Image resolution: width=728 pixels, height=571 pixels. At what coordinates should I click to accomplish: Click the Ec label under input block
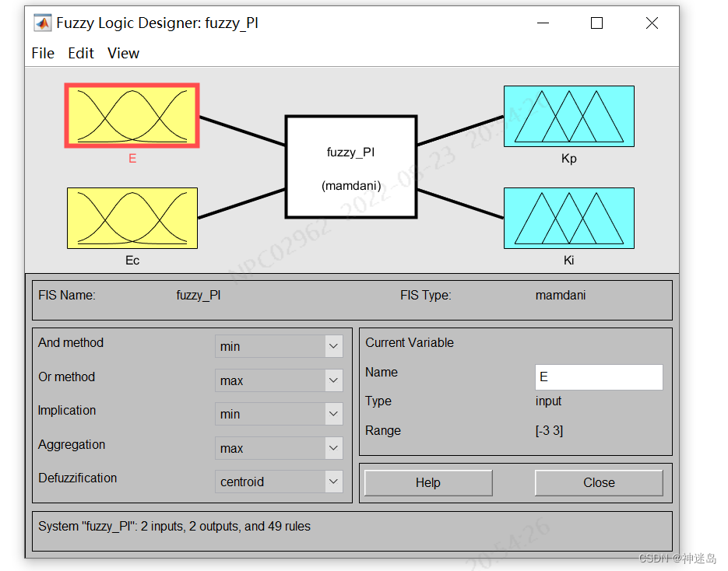(132, 261)
